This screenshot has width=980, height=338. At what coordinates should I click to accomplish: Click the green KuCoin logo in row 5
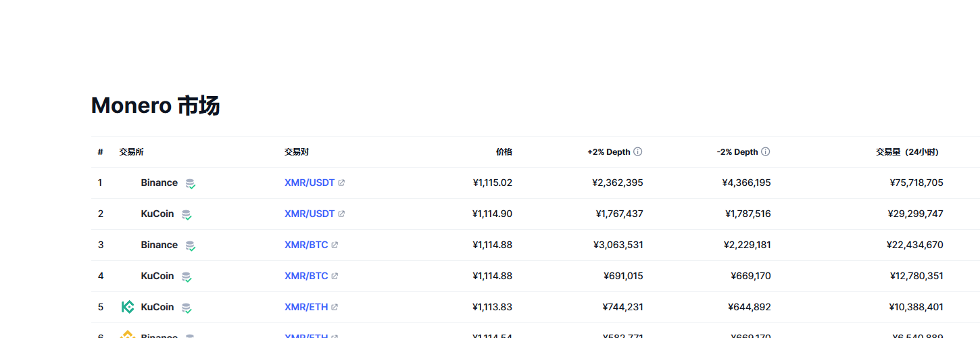click(x=128, y=307)
